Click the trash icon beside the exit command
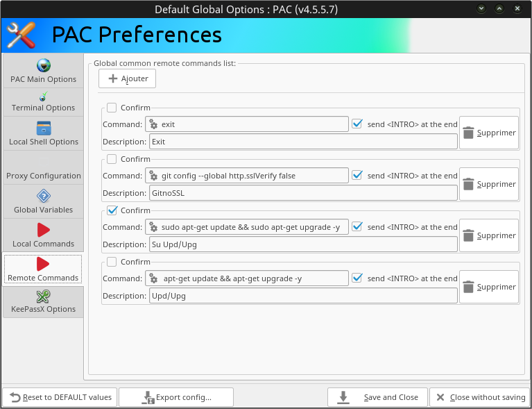Screen dimensions: 532x409 point(468,133)
